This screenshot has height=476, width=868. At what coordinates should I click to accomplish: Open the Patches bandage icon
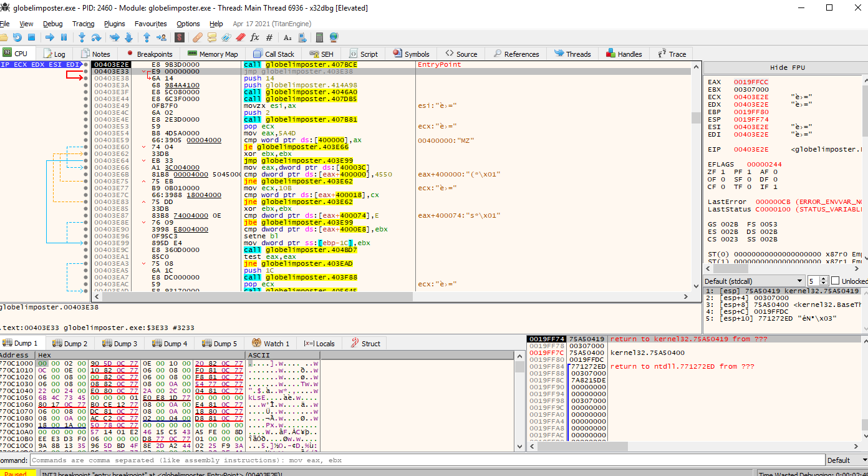tap(198, 37)
